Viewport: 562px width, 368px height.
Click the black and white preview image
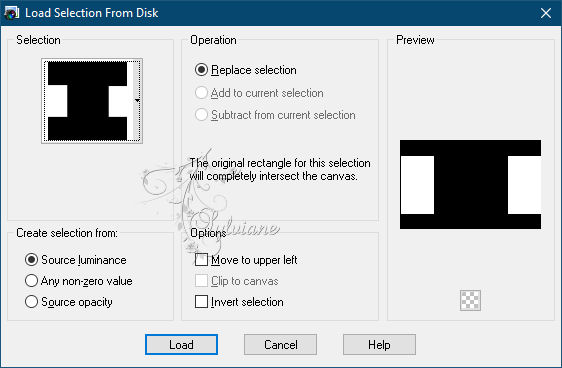[x=471, y=185]
